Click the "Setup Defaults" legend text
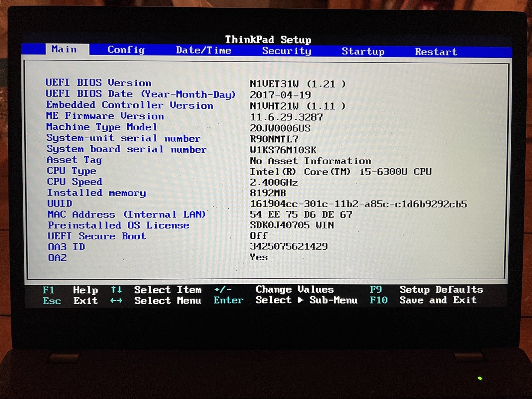Image resolution: width=532 pixels, height=399 pixels. point(441,290)
